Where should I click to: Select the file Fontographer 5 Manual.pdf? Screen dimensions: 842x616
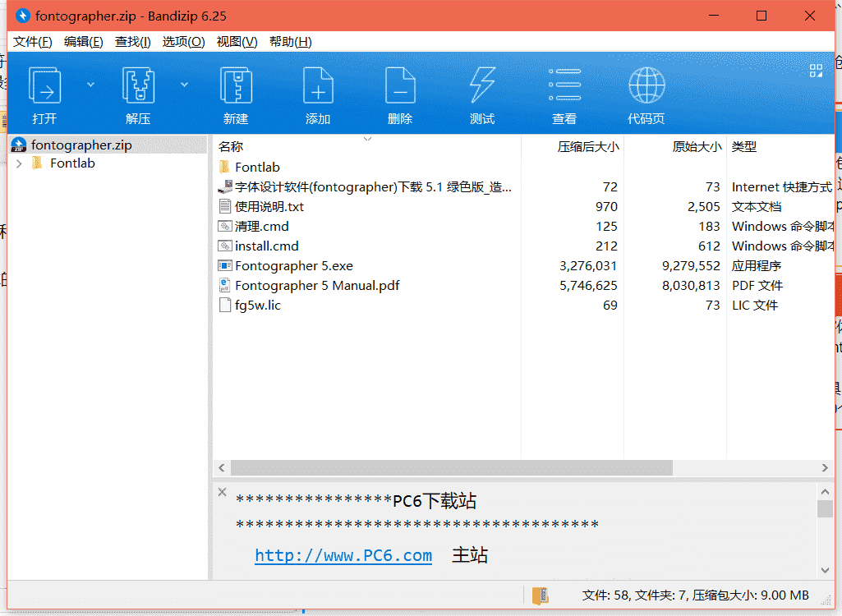point(317,286)
